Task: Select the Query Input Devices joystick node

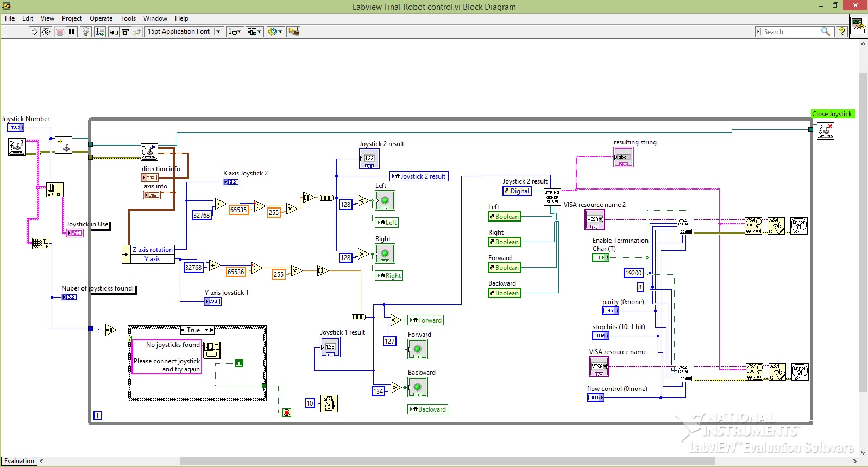Action: click(x=17, y=147)
